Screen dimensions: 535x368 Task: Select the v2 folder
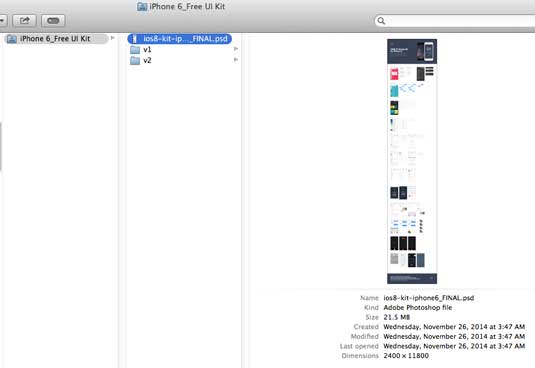(184, 60)
